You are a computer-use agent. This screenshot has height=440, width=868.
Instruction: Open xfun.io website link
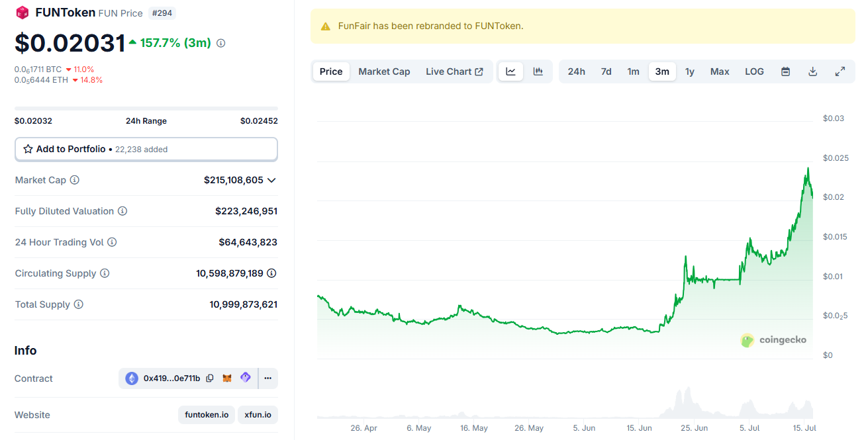(x=258, y=415)
